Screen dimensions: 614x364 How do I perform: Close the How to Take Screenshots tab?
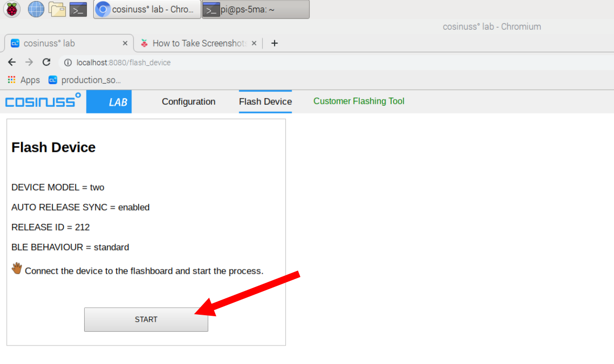click(254, 43)
